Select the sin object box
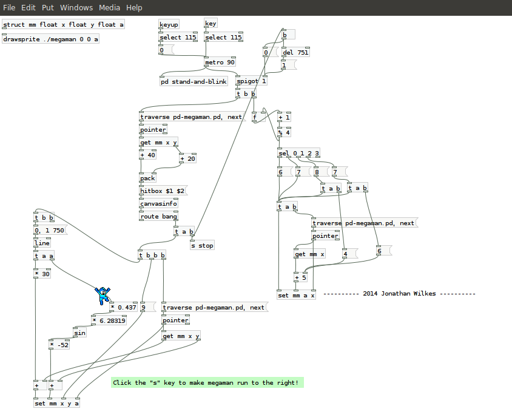Screen dimensions: 512x420 pyautogui.click(x=79, y=333)
